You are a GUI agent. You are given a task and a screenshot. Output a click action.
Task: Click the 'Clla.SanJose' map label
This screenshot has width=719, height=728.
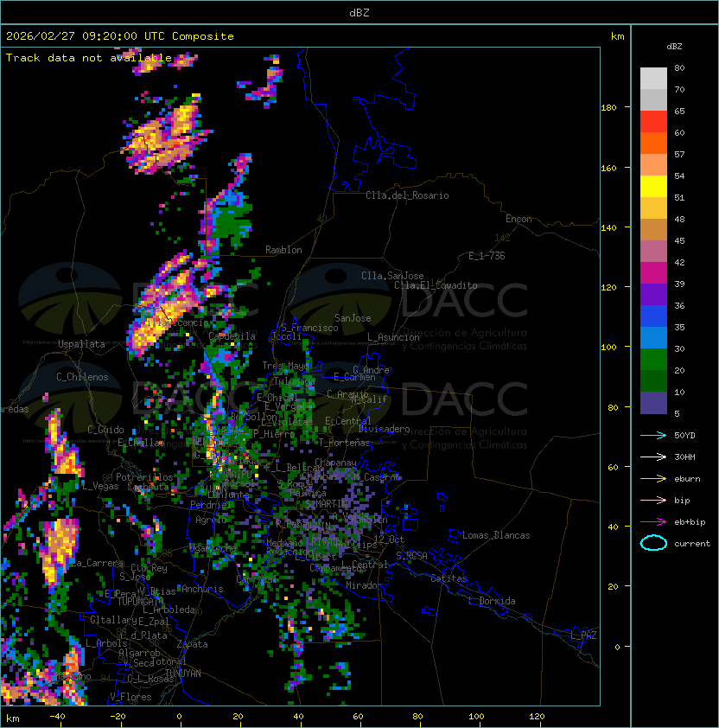point(392,276)
